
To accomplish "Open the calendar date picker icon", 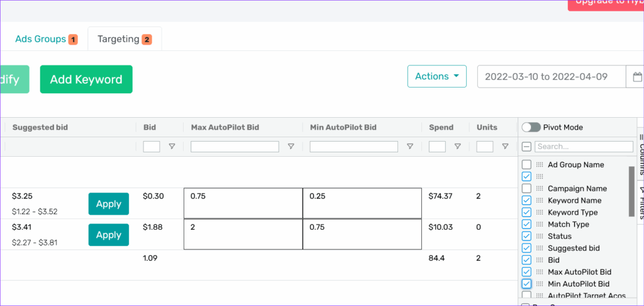I will [x=637, y=77].
